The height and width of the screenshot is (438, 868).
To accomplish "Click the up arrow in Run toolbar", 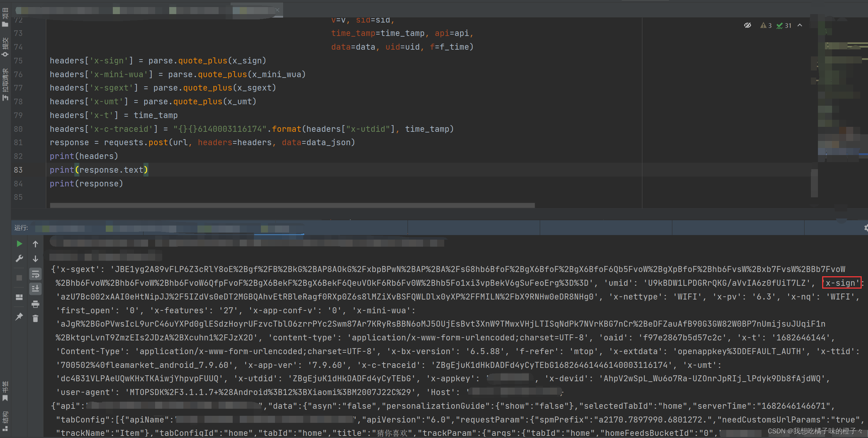I will click(35, 244).
